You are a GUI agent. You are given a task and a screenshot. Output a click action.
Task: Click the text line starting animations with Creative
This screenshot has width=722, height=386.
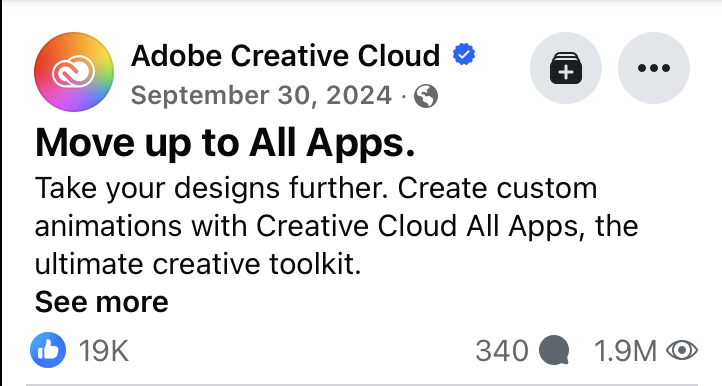[337, 227]
